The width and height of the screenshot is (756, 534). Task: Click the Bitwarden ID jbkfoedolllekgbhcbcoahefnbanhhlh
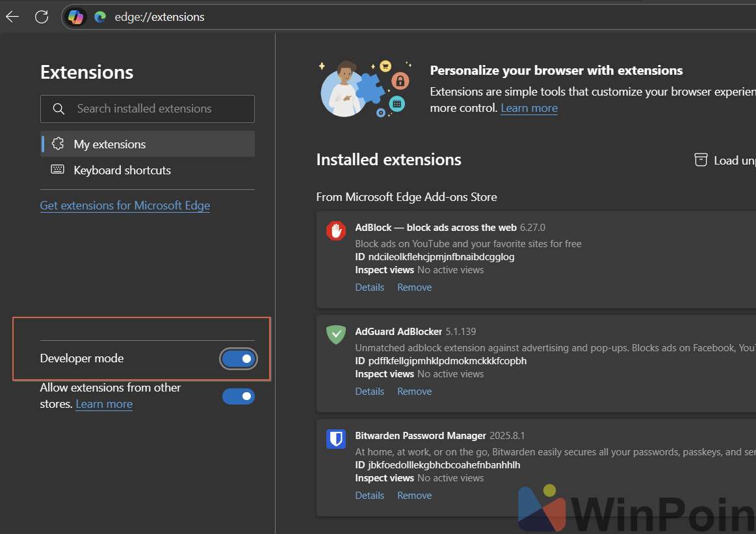coord(444,465)
